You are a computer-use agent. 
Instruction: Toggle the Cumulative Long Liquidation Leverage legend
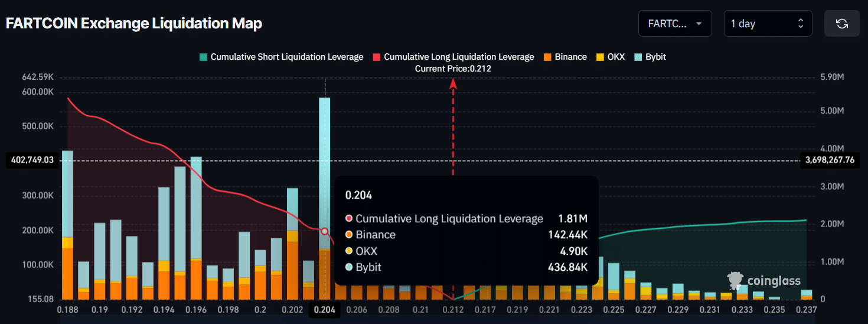pos(453,57)
